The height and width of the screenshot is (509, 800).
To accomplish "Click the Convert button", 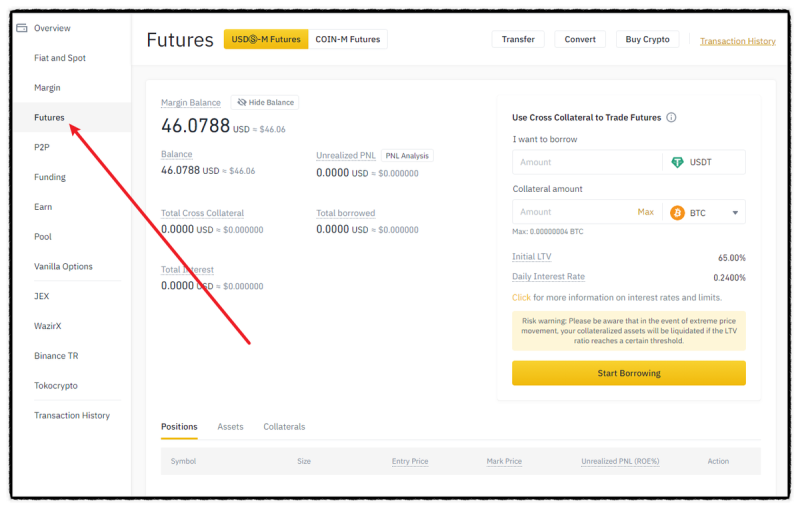I will tap(580, 39).
